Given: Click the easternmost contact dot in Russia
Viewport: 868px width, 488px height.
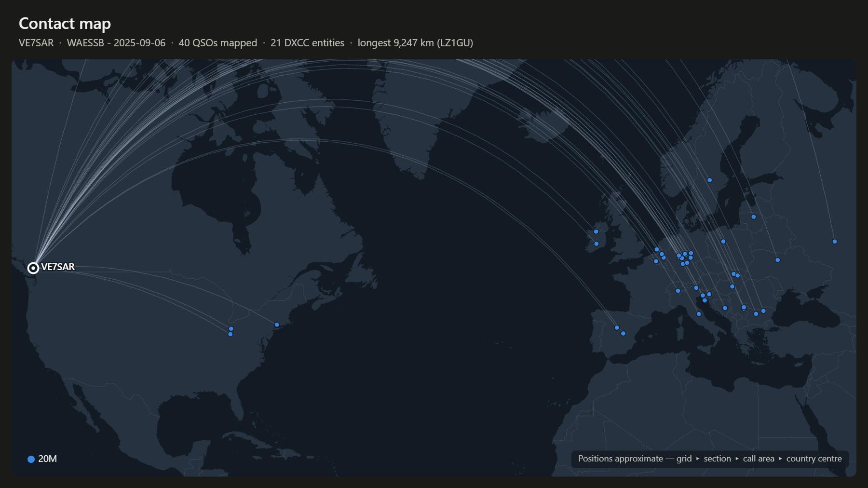Looking at the screenshot, I should (834, 242).
